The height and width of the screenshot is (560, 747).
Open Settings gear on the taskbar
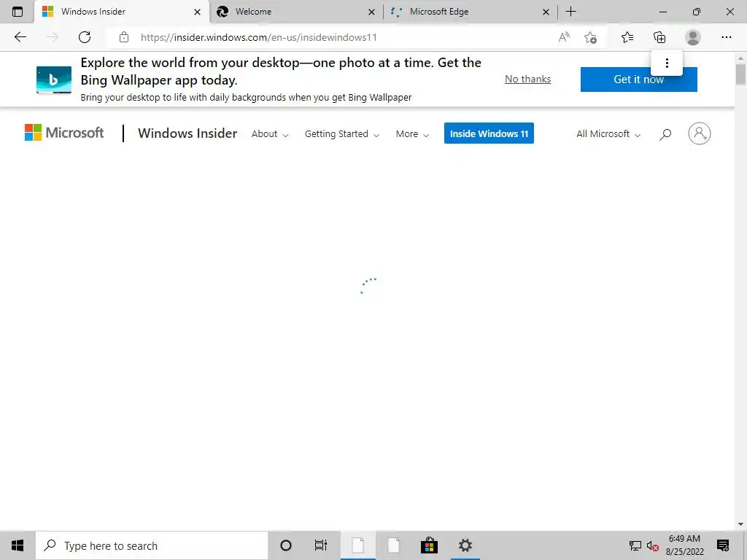pyautogui.click(x=465, y=545)
